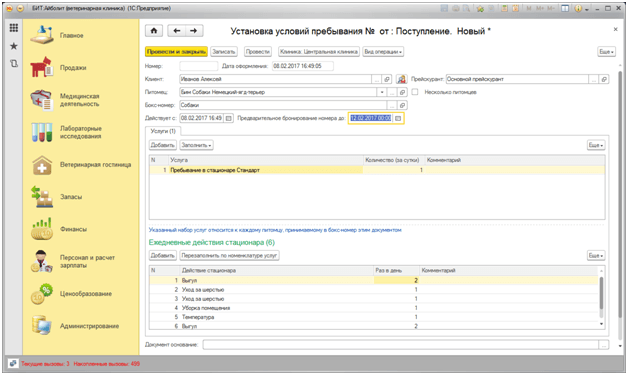628x375 pixels.
Task: Open the sections grid menu icon
Action: pos(14,28)
